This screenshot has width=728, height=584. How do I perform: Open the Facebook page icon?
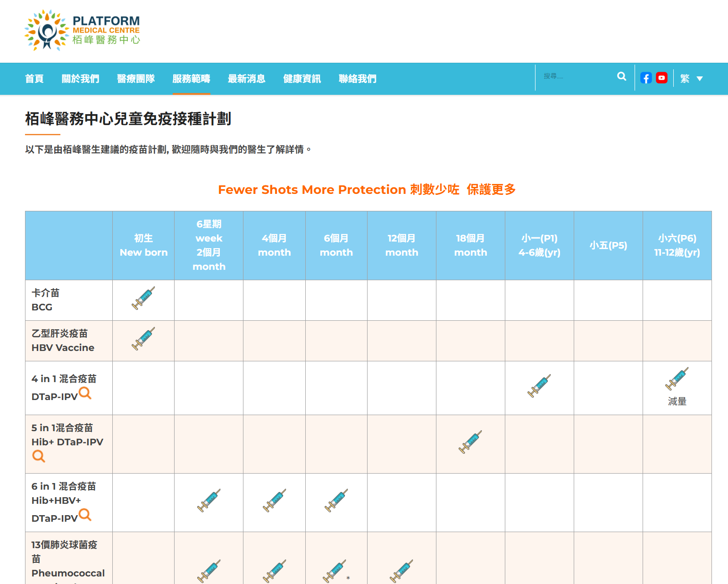point(646,78)
